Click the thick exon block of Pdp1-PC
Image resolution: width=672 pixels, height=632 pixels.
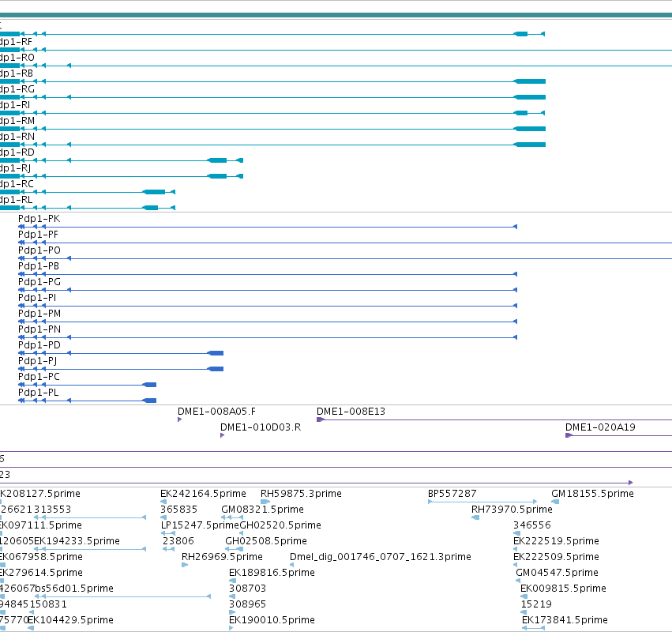(149, 385)
